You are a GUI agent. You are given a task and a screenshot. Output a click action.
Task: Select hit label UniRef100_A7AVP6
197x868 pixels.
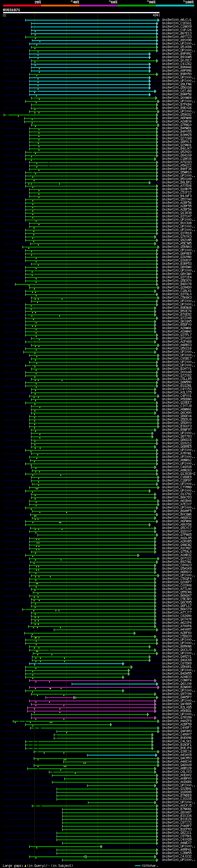[176, 626]
